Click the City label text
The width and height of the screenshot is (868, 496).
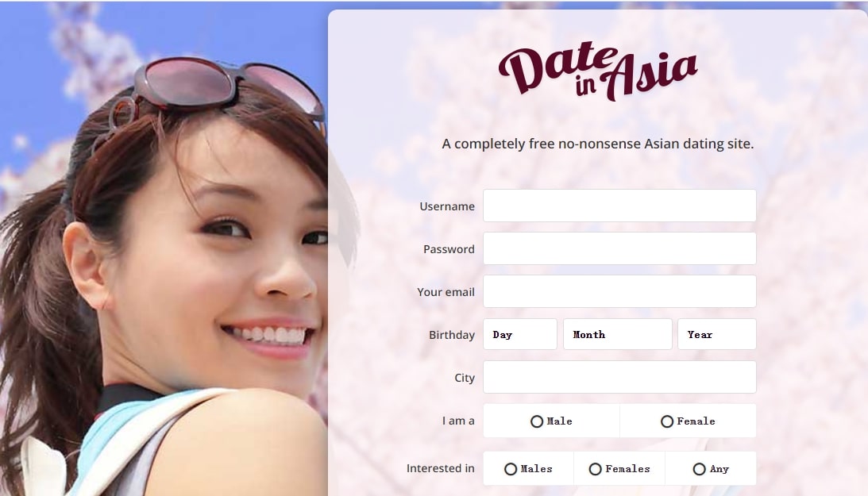point(465,379)
